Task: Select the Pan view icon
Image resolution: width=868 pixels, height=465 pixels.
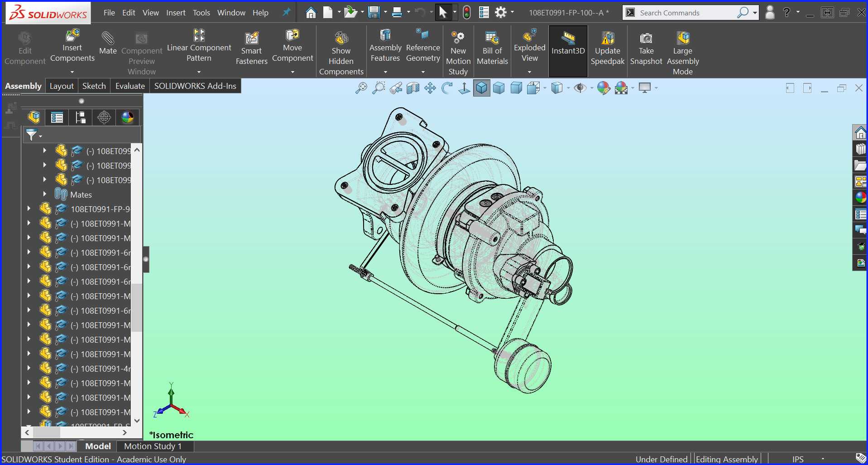Action: coord(430,88)
